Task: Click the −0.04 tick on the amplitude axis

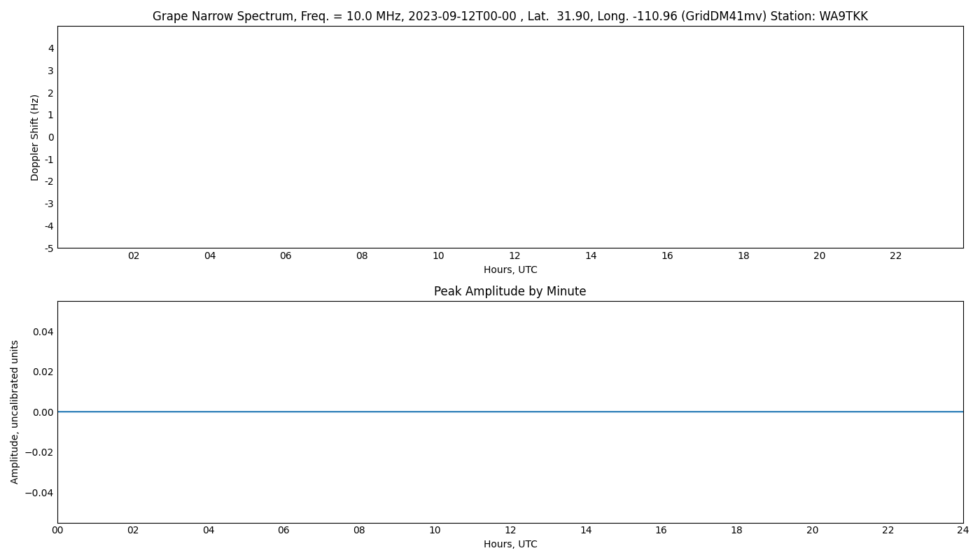Action: (x=39, y=494)
